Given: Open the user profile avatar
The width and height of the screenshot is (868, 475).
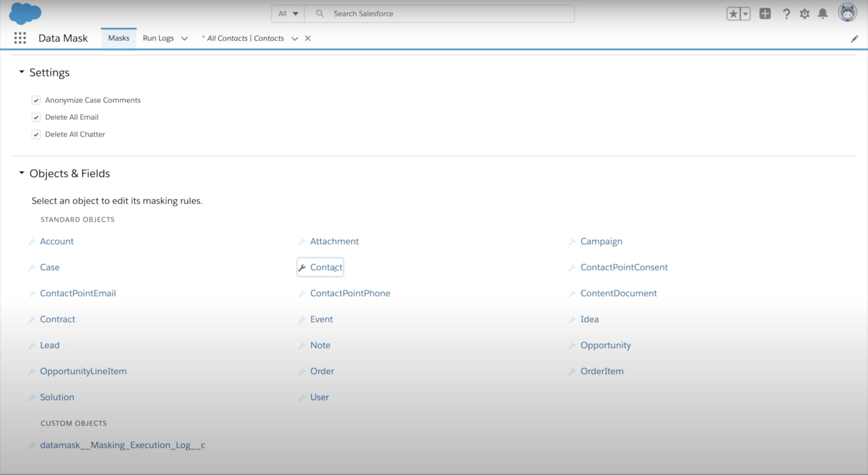Looking at the screenshot, I should point(847,13).
